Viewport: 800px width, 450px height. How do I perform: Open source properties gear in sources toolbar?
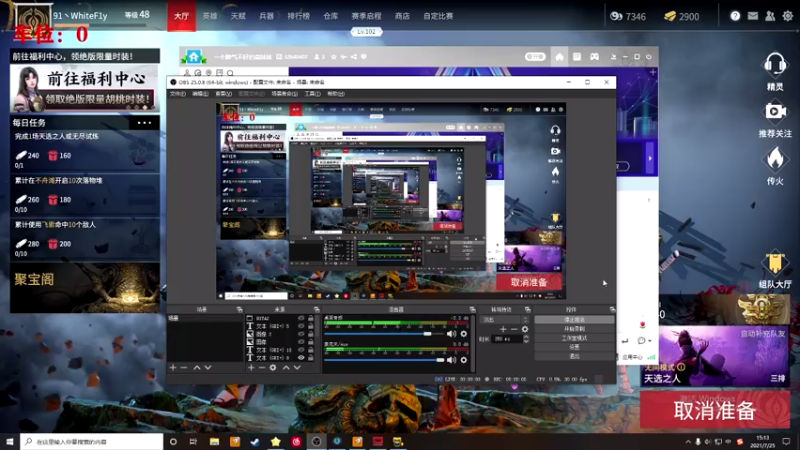[273, 367]
